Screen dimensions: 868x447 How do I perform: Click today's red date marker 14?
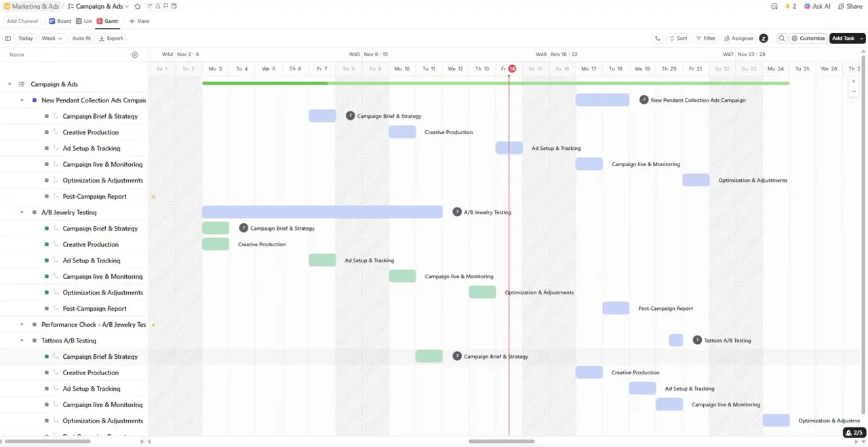512,69
